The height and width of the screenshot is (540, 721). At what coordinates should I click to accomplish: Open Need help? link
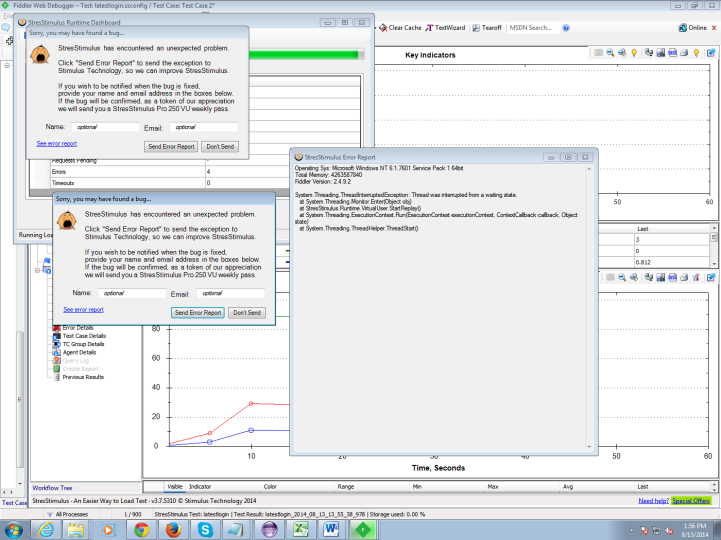tap(653, 501)
